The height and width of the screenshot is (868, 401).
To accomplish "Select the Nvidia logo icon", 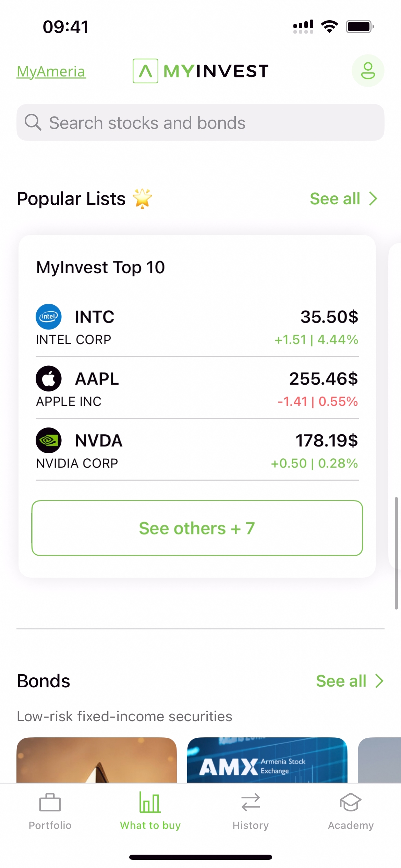I will click(49, 440).
